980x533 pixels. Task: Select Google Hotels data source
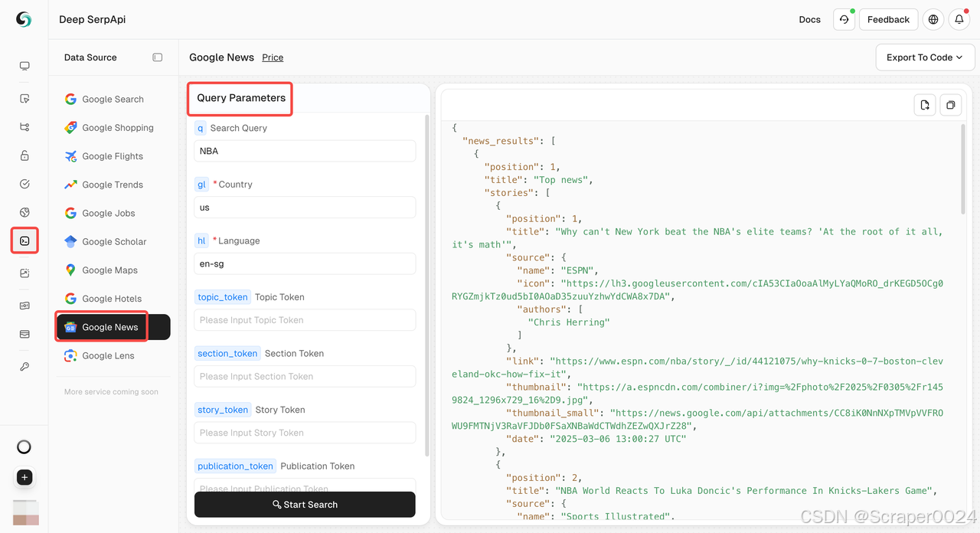point(113,299)
